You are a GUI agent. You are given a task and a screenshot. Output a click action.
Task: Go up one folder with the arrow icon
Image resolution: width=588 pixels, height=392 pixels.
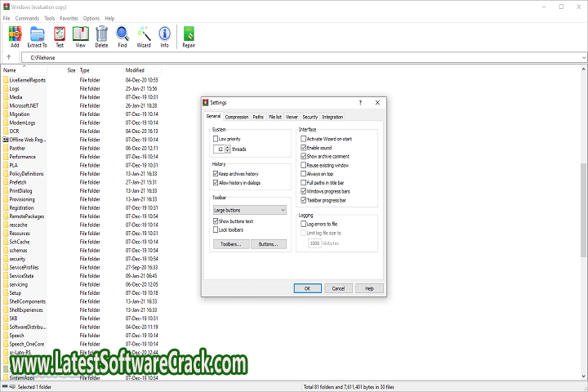(8, 57)
